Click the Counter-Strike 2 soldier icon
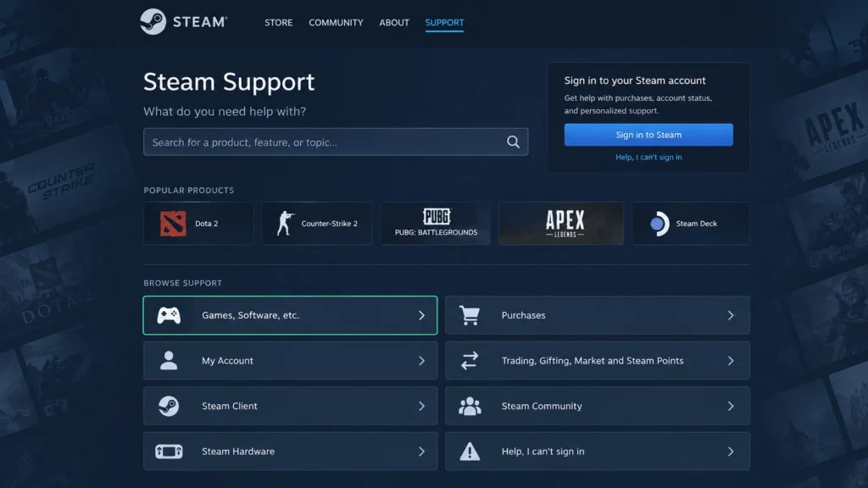The width and height of the screenshot is (868, 488). [x=285, y=224]
